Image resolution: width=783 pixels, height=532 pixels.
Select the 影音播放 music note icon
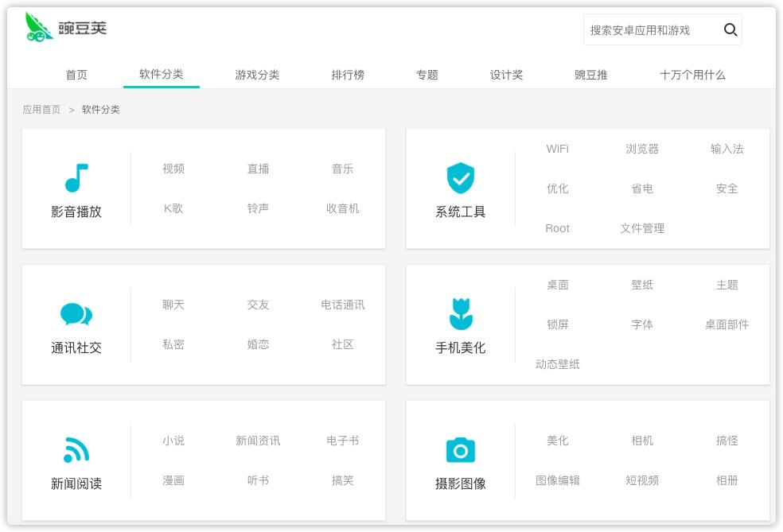[76, 177]
